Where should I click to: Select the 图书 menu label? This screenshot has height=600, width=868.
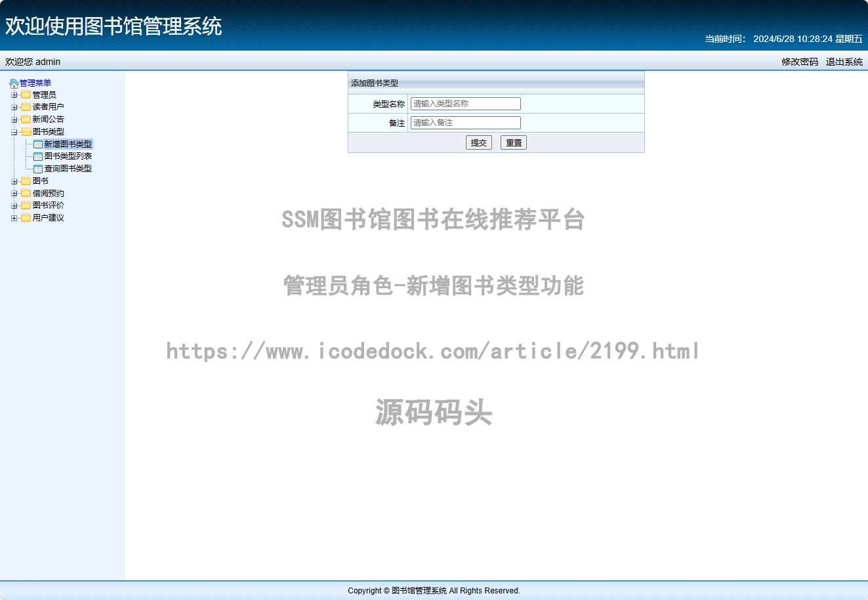coord(41,181)
